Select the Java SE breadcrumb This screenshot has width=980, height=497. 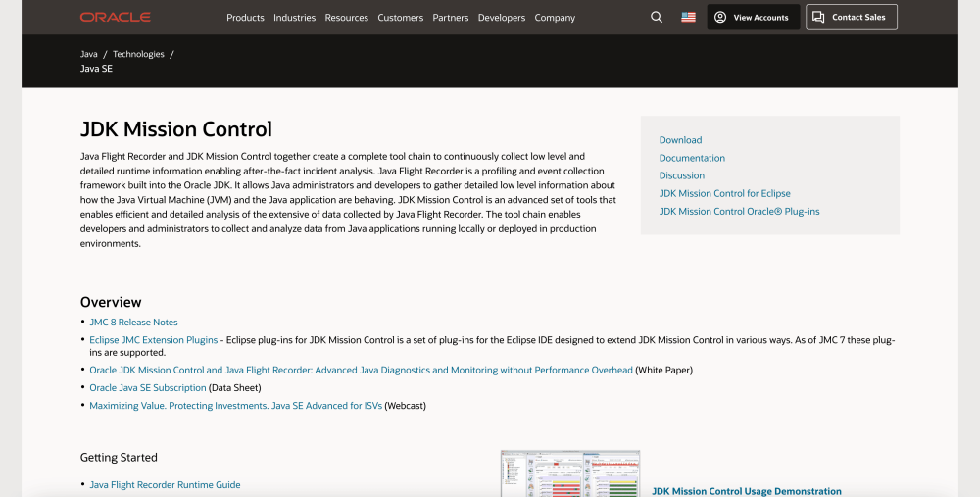tap(96, 69)
